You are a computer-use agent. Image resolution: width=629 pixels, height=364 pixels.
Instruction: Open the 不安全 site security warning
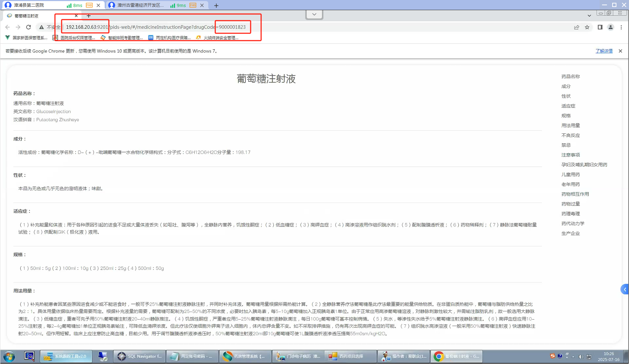coord(50,27)
